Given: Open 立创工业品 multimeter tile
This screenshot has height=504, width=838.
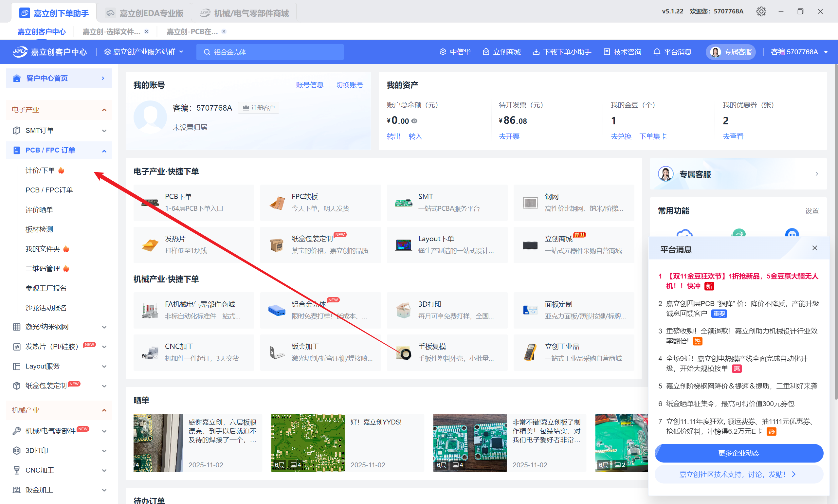Looking at the screenshot, I should 574,352.
